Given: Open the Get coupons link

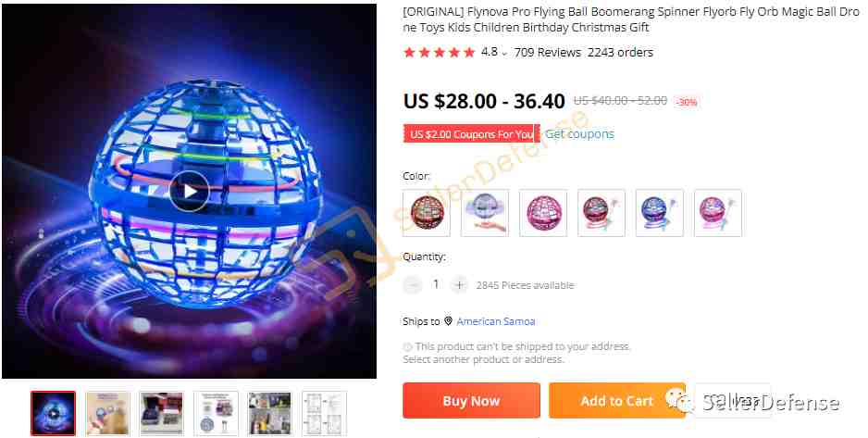Looking at the screenshot, I should pyautogui.click(x=579, y=134).
